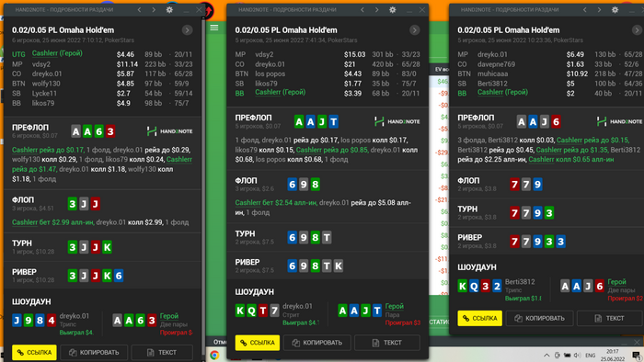644x362 pixels.
Task: Expand round arrow beside left window title
Action: coord(188,30)
